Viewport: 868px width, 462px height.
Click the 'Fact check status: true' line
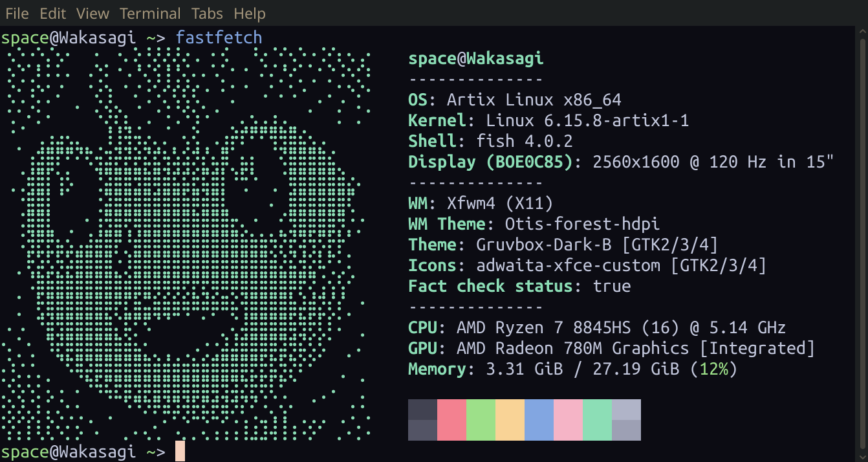pos(519,287)
